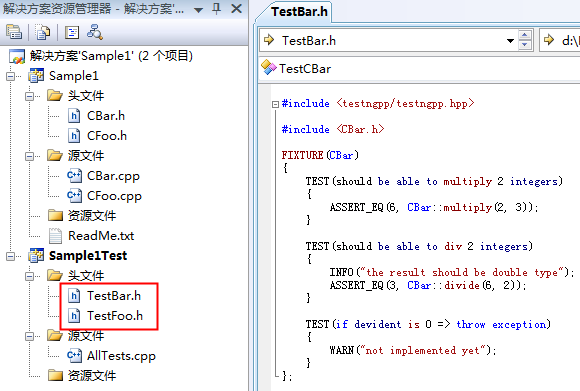Select the 'CFoo.cpp' file name
The height and width of the screenshot is (391, 580).
[114, 196]
